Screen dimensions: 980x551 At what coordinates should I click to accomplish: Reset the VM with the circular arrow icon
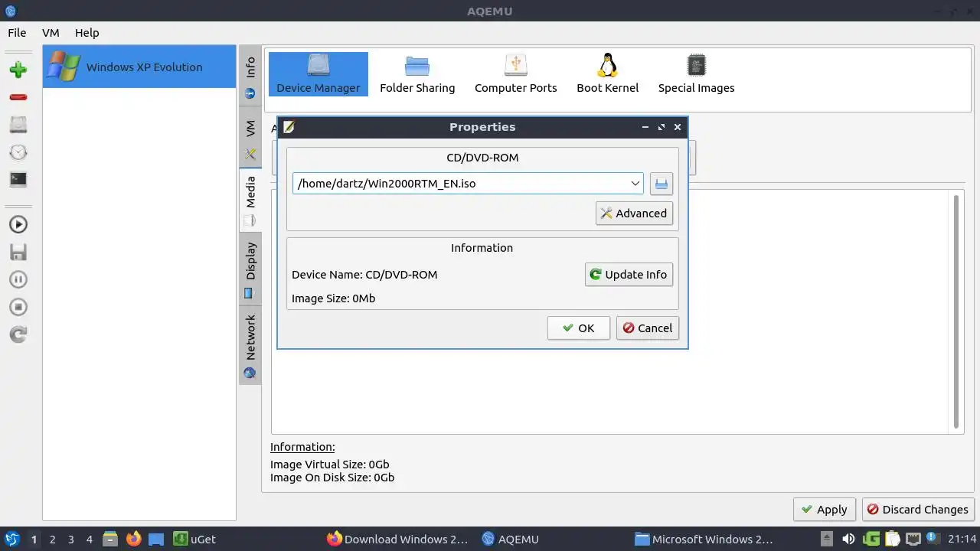pyautogui.click(x=18, y=334)
